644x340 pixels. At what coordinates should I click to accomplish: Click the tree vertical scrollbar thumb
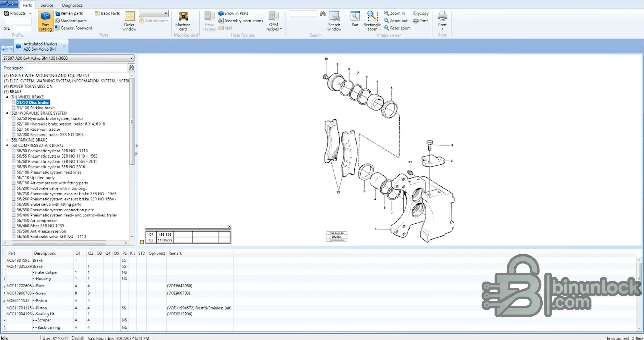coord(132,121)
